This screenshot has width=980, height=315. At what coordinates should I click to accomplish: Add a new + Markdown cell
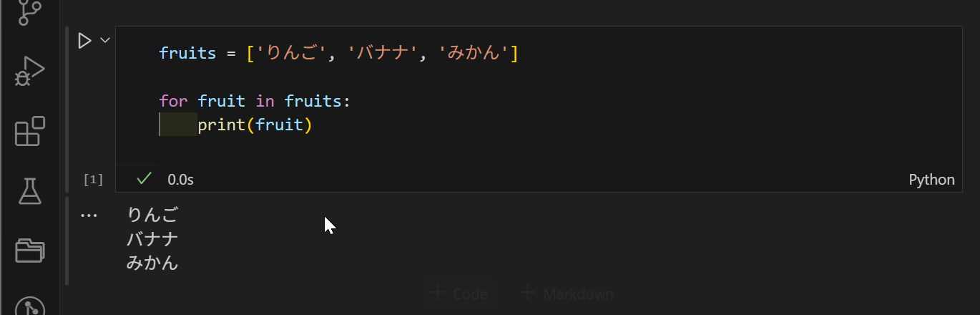[567, 294]
